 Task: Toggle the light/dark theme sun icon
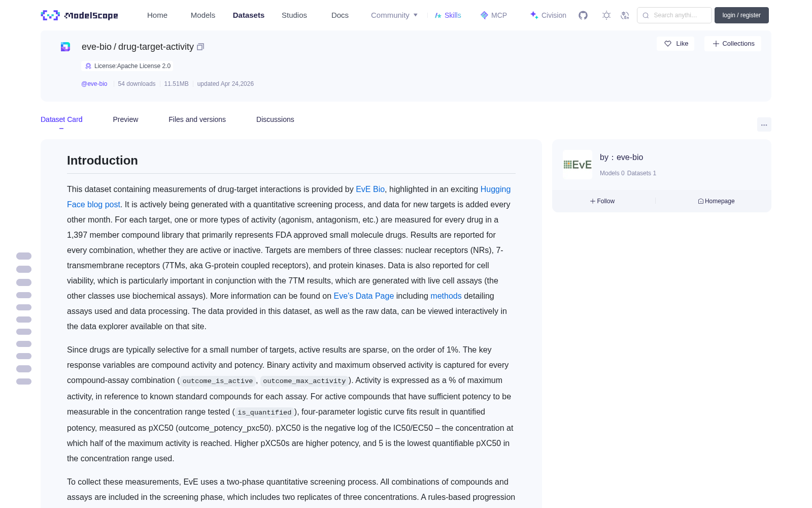point(606,15)
